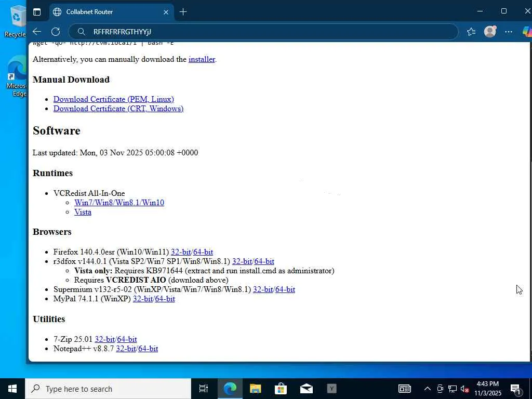Show hidden system tray icons
The image size is (532, 399).
pos(428,389)
